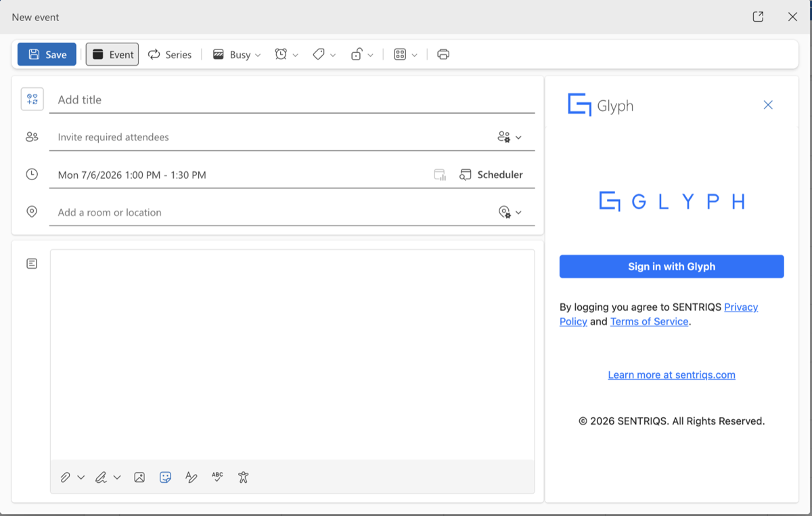Viewport: 812px width, 516px height.
Task: Click the location settings pin icon
Action: coord(504,212)
